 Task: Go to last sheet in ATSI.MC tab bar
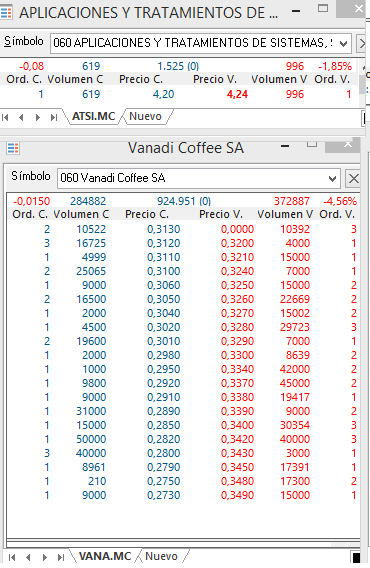54,117
